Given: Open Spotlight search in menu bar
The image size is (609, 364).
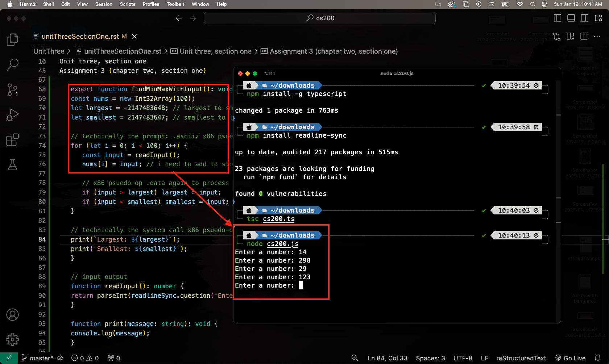Looking at the screenshot, I should pyautogui.click(x=533, y=4).
